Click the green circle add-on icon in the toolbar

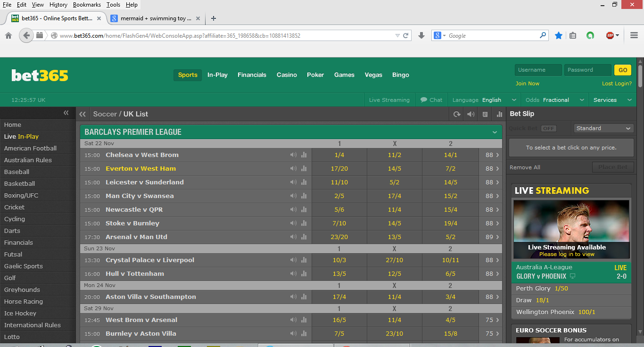click(590, 35)
